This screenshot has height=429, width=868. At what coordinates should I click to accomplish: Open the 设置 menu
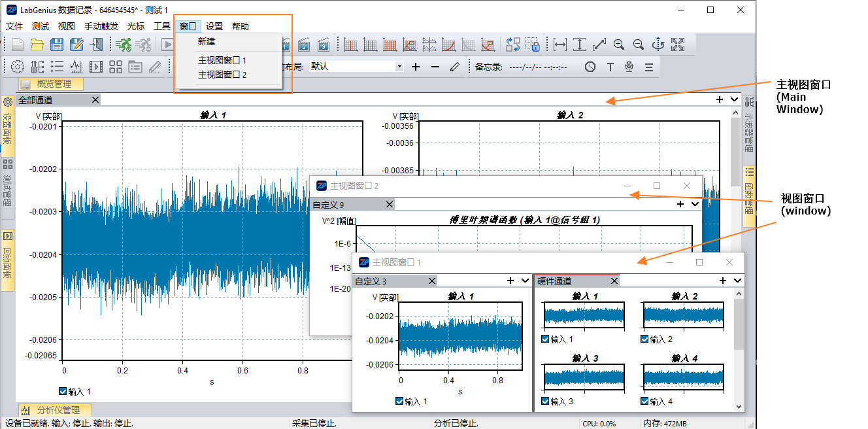click(214, 26)
